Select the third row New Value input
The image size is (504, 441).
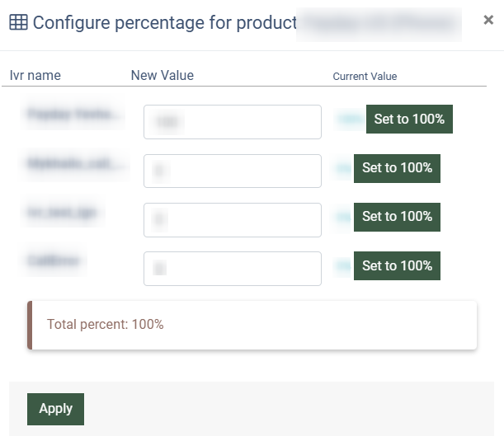click(232, 219)
